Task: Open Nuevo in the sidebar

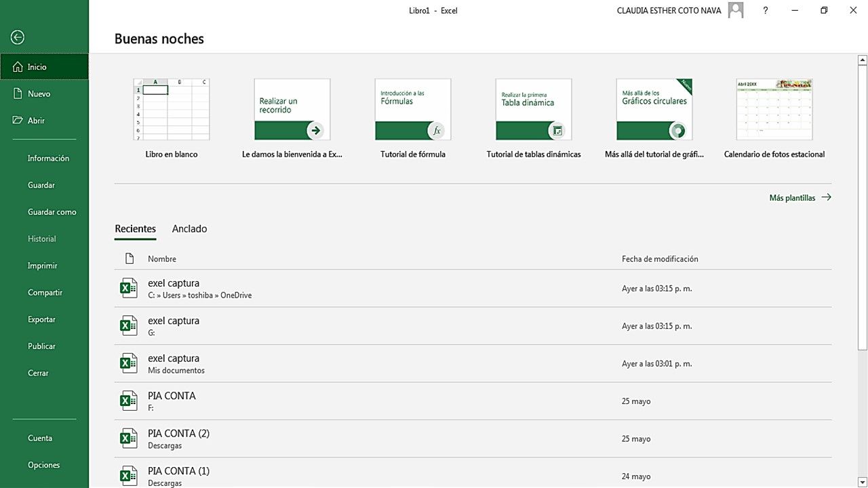Action: 39,94
